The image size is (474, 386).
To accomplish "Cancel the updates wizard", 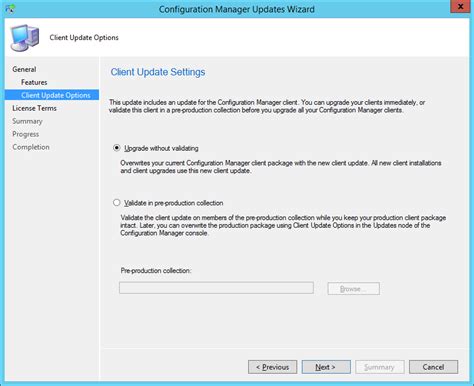I will pos(433,367).
